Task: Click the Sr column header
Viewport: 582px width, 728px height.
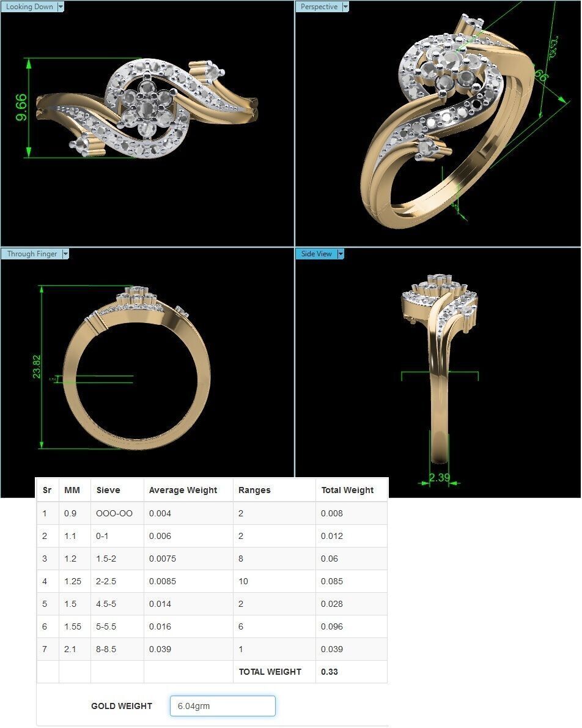Action: pyautogui.click(x=47, y=490)
